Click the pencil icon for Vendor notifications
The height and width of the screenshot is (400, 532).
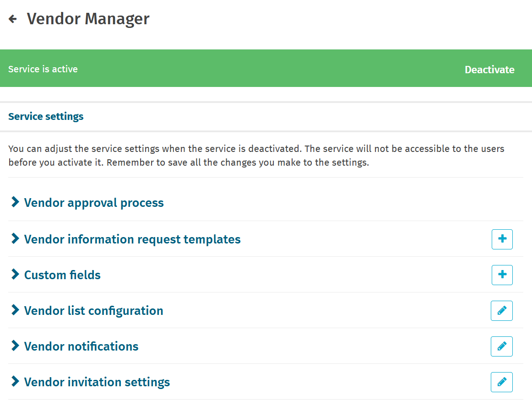tap(501, 346)
